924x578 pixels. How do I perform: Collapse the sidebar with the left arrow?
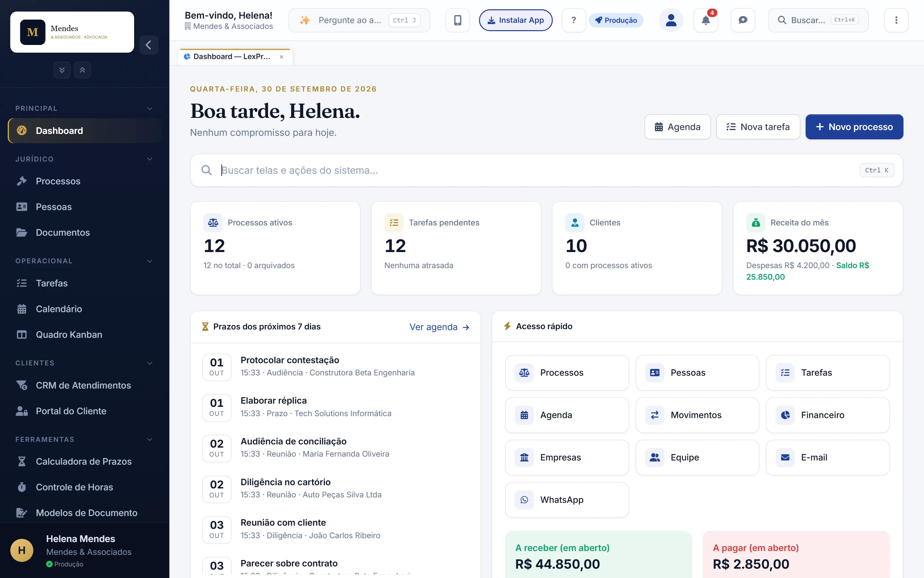149,45
